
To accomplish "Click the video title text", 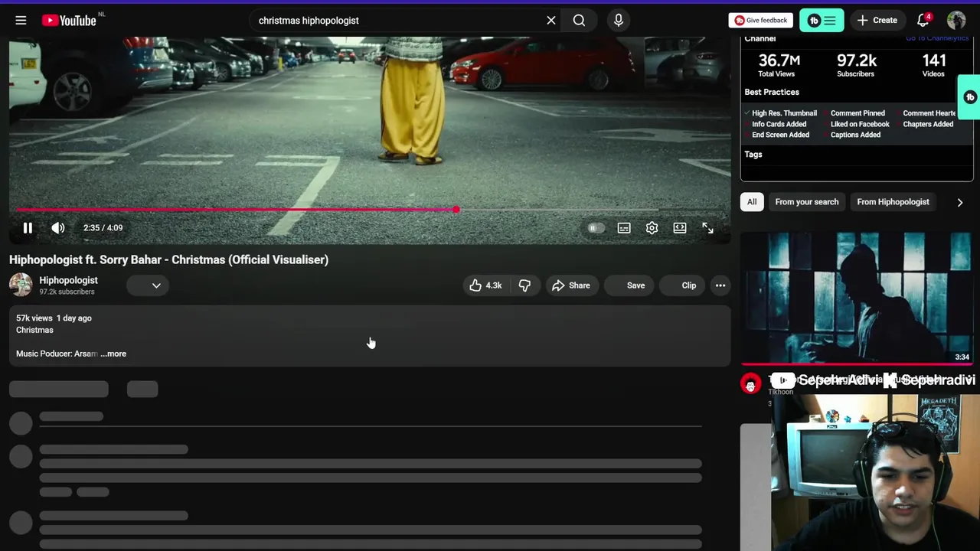I will coord(168,259).
